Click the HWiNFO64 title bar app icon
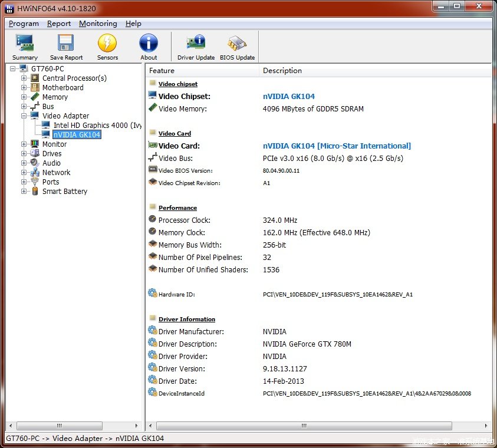 point(9,9)
